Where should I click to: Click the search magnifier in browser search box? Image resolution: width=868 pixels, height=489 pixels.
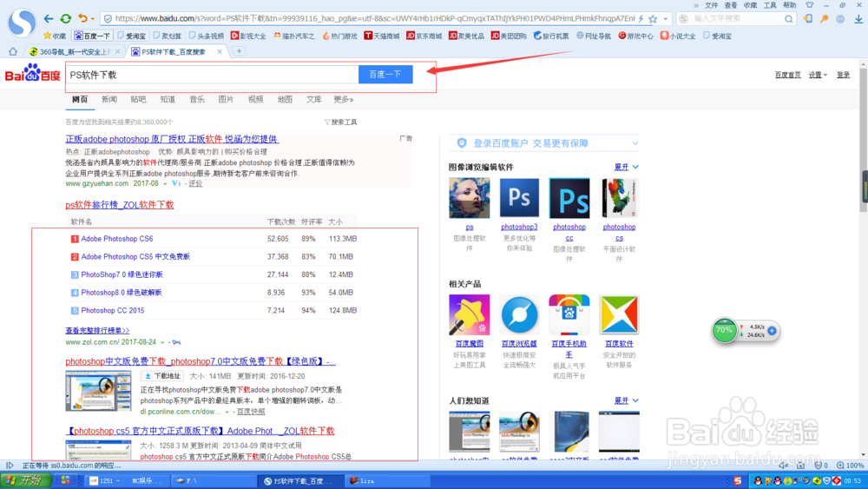pos(788,19)
